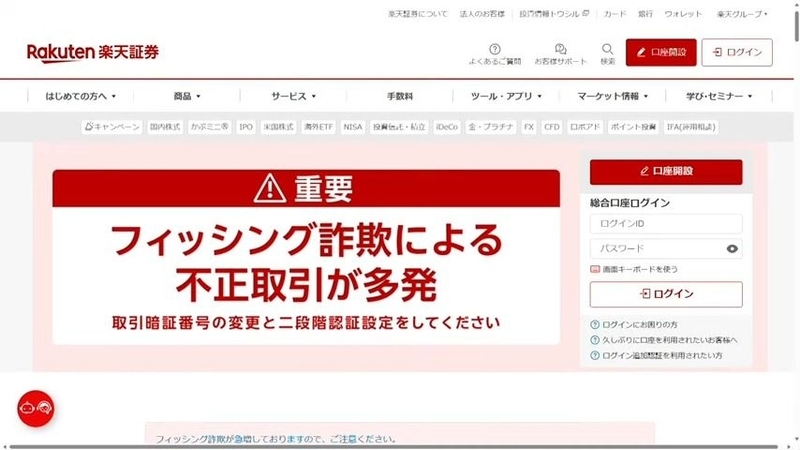Open the よくあるご質問 help icon
Viewport: 800px width, 450px height.
pos(495,55)
